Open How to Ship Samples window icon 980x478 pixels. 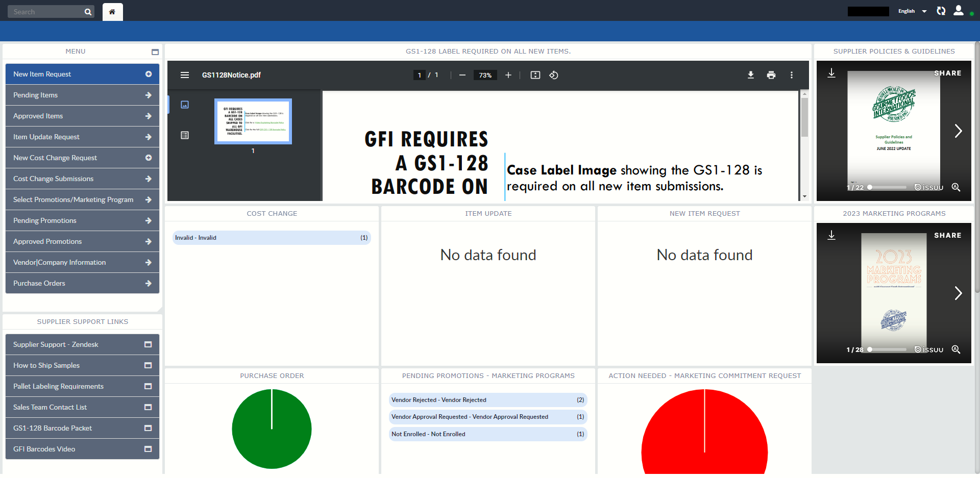point(148,365)
